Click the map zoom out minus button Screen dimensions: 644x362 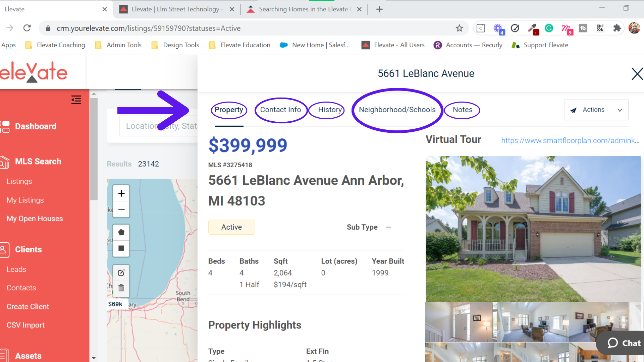(121, 210)
